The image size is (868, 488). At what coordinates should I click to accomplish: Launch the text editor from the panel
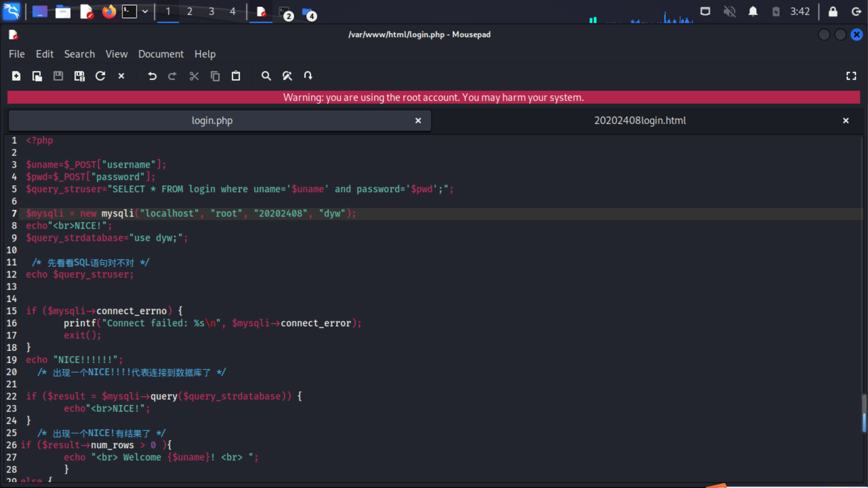pyautogui.click(x=86, y=12)
